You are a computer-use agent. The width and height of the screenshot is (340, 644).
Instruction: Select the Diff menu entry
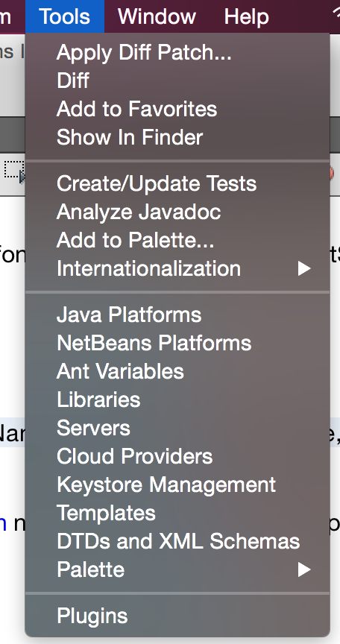pyautogui.click(x=177, y=80)
